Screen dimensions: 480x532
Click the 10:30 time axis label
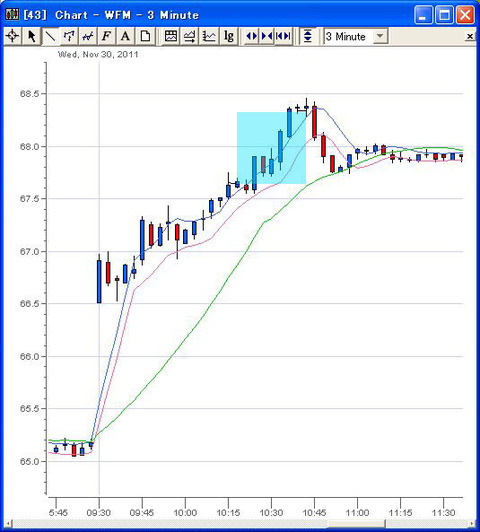coord(271,512)
